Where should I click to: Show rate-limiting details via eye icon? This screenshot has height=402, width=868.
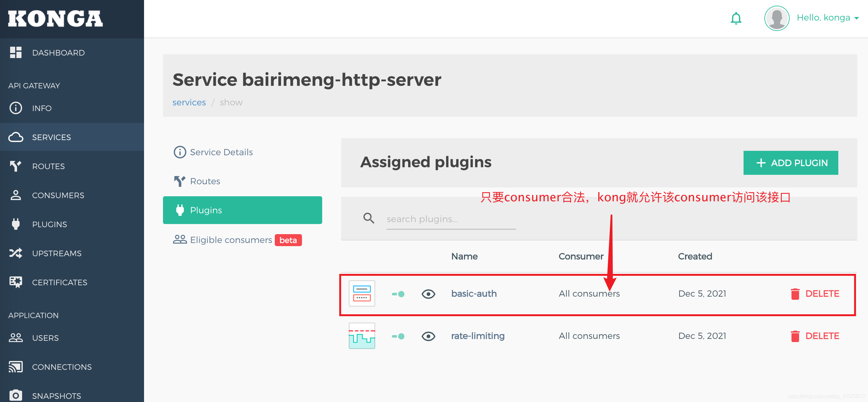coord(428,336)
